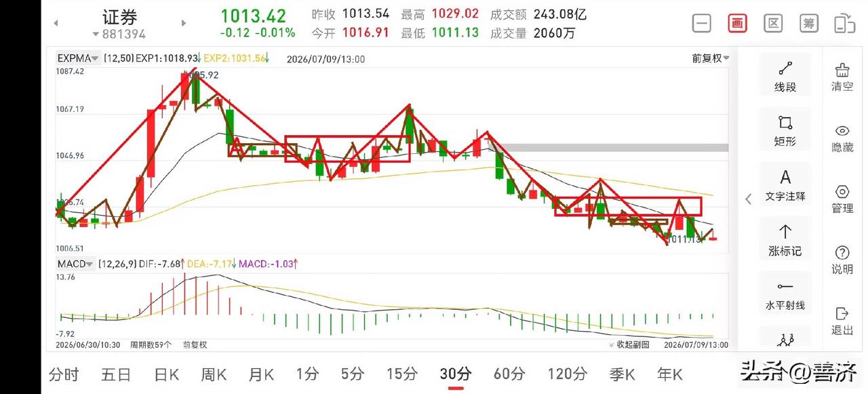868x394 pixels.
Task: Switch to 季K quarterly chart tab
Action: pos(621,374)
